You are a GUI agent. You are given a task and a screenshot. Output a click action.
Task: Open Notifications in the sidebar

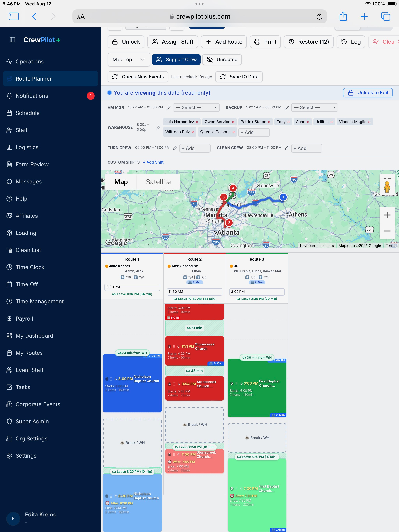pyautogui.click(x=50, y=96)
